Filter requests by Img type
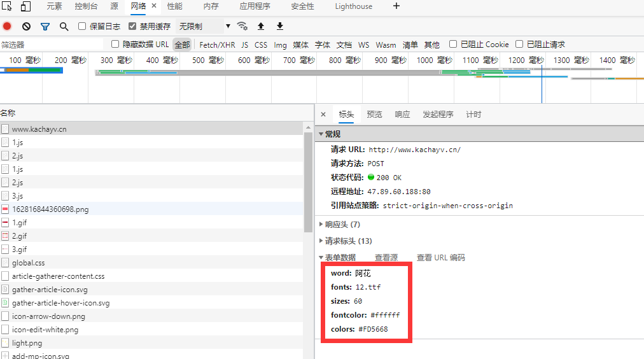This screenshot has height=359, width=644. pos(281,45)
